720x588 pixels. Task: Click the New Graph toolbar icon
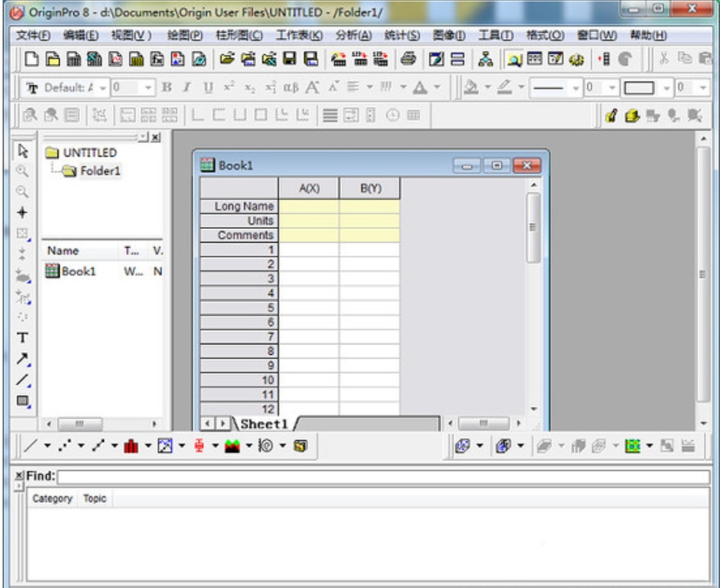116,59
